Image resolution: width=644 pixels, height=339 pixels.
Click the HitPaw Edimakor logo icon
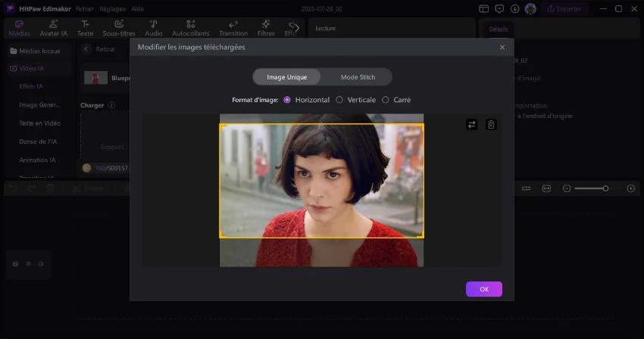[x=9, y=8]
